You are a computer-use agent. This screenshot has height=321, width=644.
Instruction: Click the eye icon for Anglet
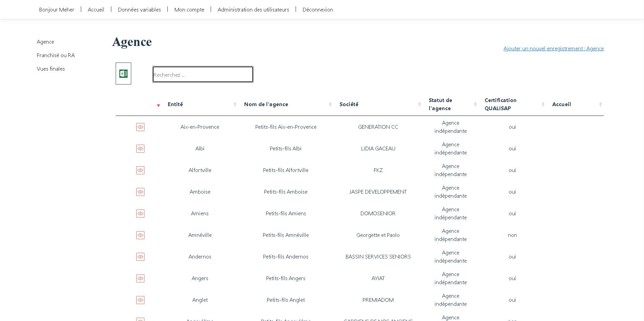[140, 300]
